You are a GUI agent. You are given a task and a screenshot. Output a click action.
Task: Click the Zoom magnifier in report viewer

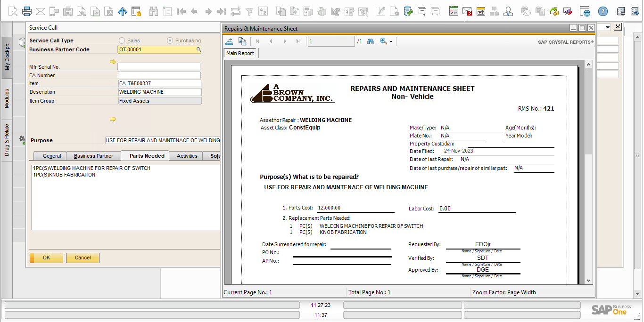[x=383, y=41]
